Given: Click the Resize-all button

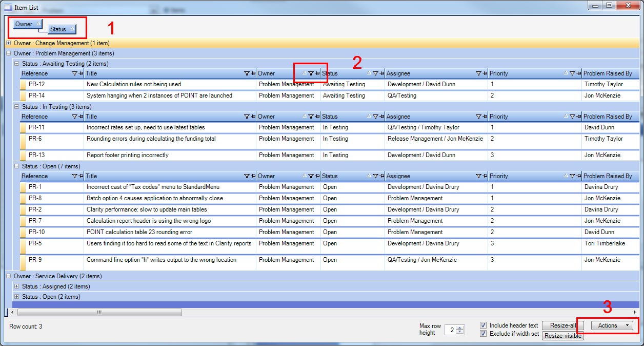Looking at the screenshot, I should click(x=563, y=325).
